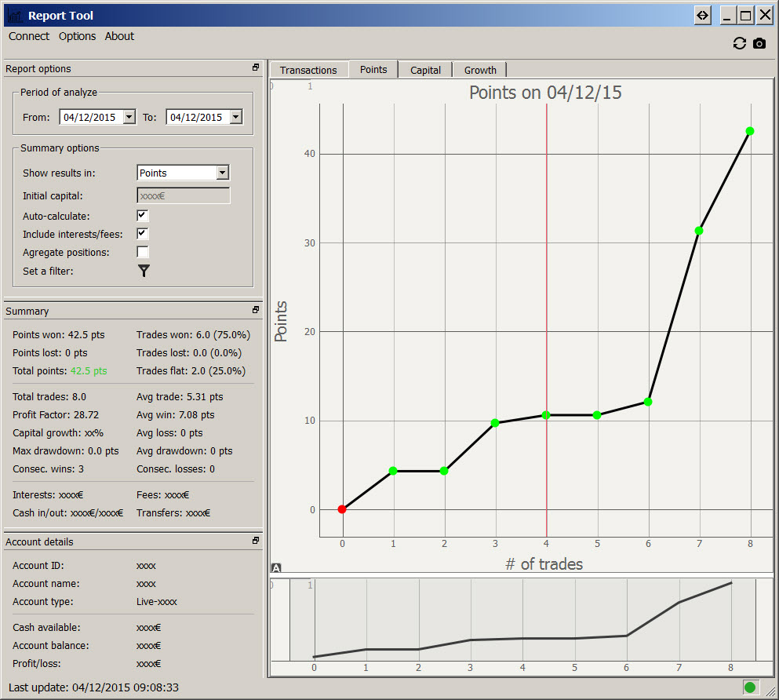
Task: Open the To date dropdown
Action: point(236,117)
